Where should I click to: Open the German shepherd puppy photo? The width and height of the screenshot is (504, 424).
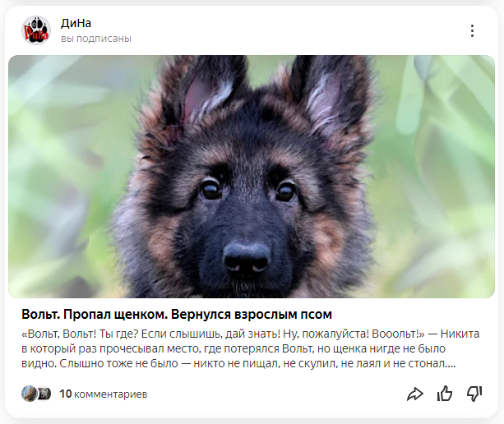pyautogui.click(x=252, y=177)
